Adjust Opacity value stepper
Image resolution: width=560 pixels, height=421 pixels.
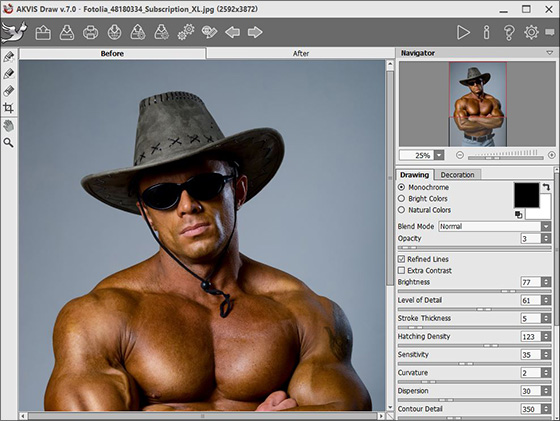546,239
